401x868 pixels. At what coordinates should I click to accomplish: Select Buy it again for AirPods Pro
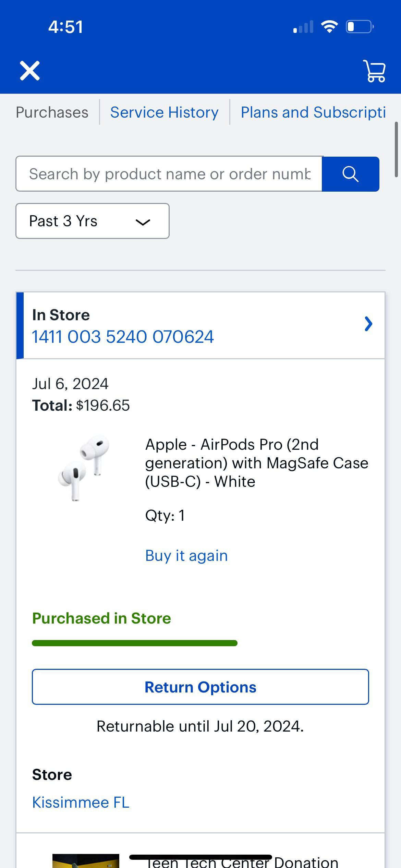click(x=186, y=555)
